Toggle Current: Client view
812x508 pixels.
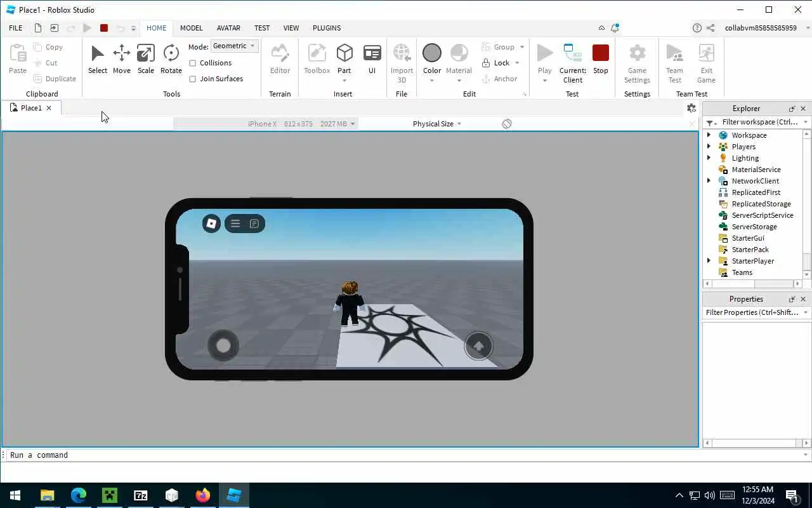(x=573, y=63)
